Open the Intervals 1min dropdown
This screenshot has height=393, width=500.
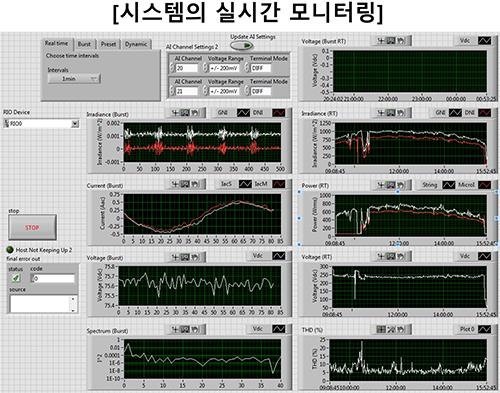(74, 79)
